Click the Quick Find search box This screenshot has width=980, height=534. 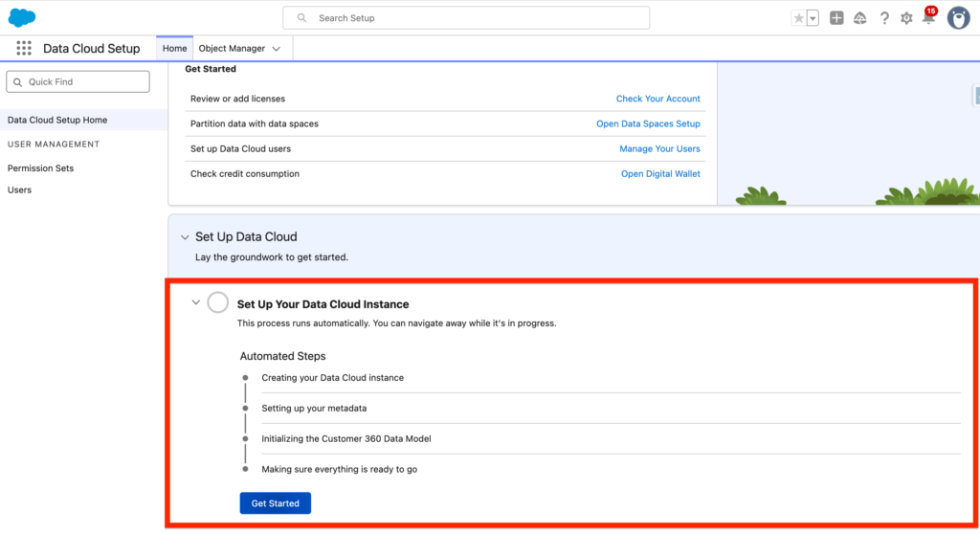78,82
